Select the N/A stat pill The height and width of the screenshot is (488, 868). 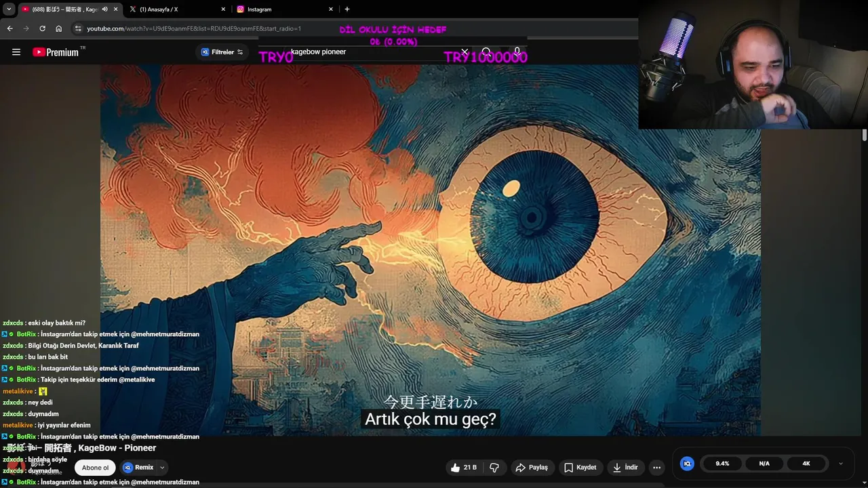[764, 464]
